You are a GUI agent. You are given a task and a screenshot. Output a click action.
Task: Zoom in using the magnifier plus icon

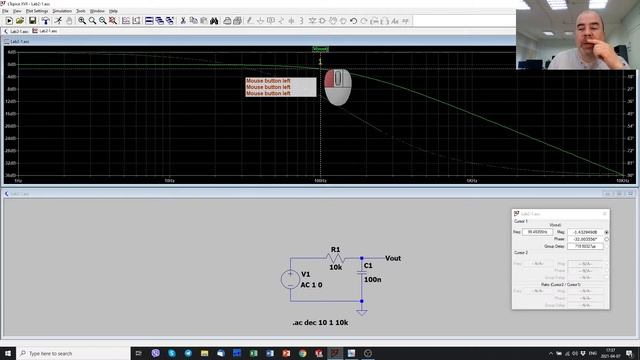(82, 20)
